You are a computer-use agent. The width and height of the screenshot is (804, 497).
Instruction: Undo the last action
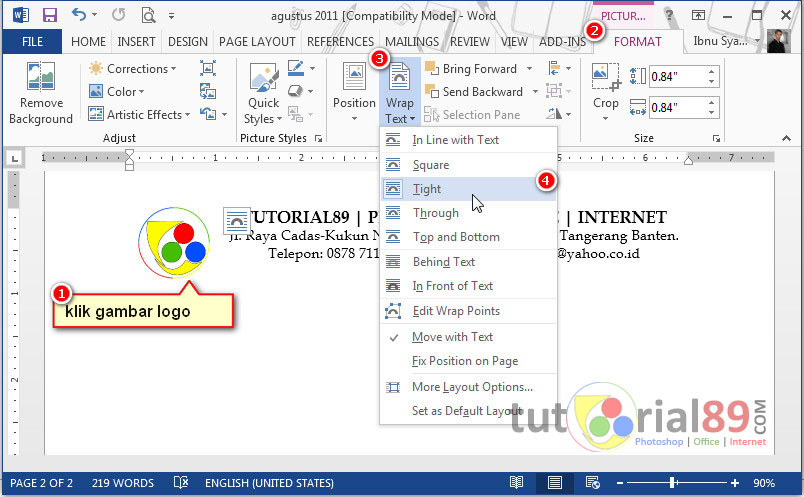click(78, 14)
